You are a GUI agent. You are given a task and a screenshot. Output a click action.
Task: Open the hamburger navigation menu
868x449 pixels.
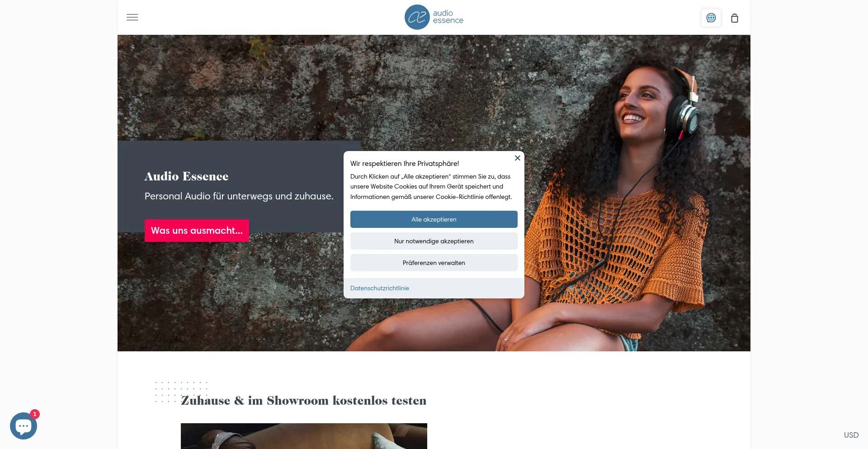pyautogui.click(x=132, y=17)
